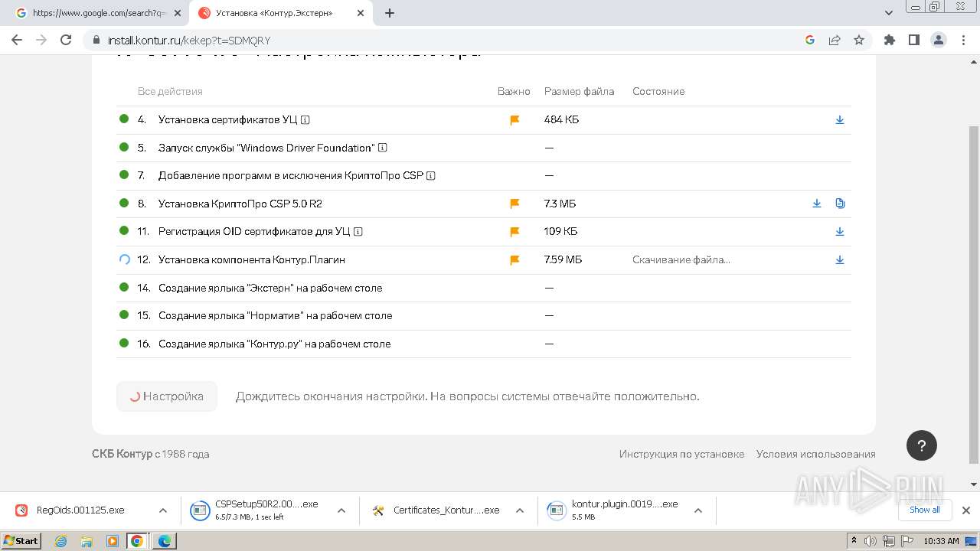
Task: Copy link icon in КриптоПро CSP row
Action: pos(840,204)
